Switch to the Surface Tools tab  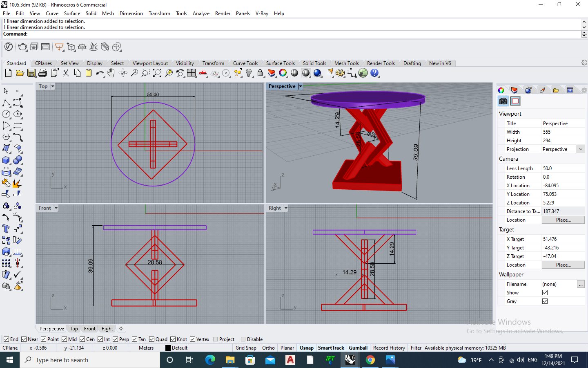(281, 63)
